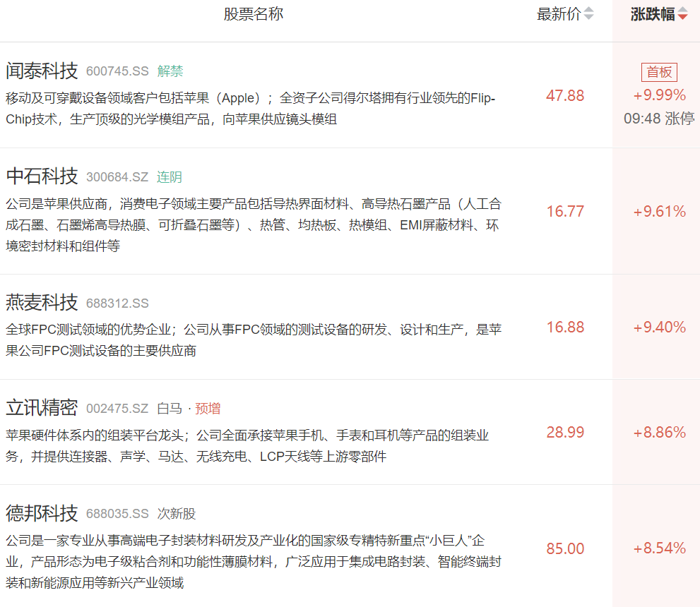
Task: Click 立讯精密 description about 组装平台龙头
Action: (247, 445)
